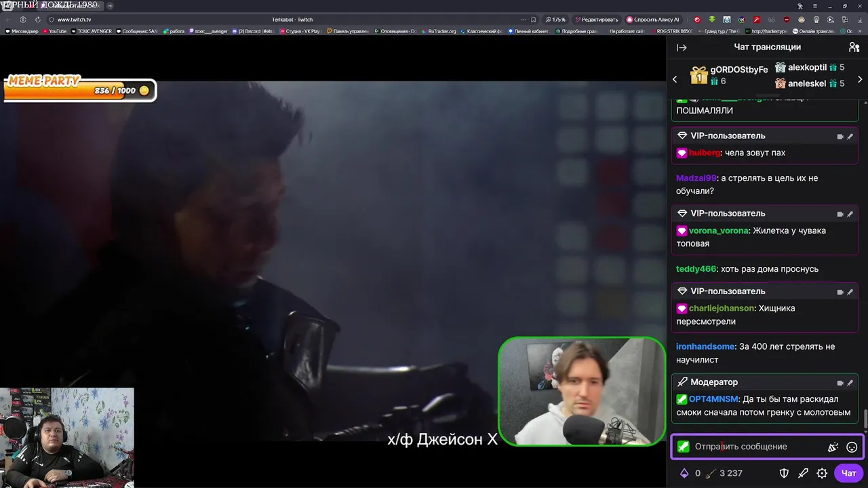Click moderator badge icon in chat input
868x488 pixels.
(683, 447)
